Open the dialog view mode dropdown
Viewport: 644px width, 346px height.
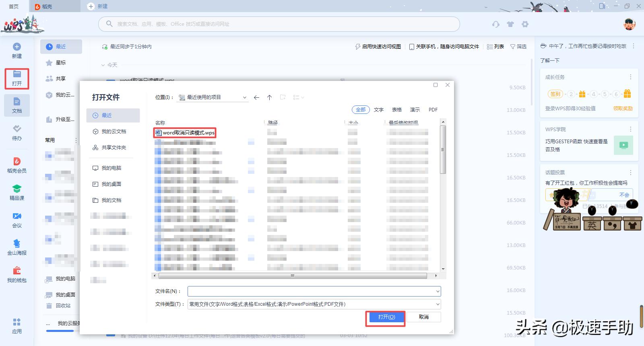[x=299, y=97]
